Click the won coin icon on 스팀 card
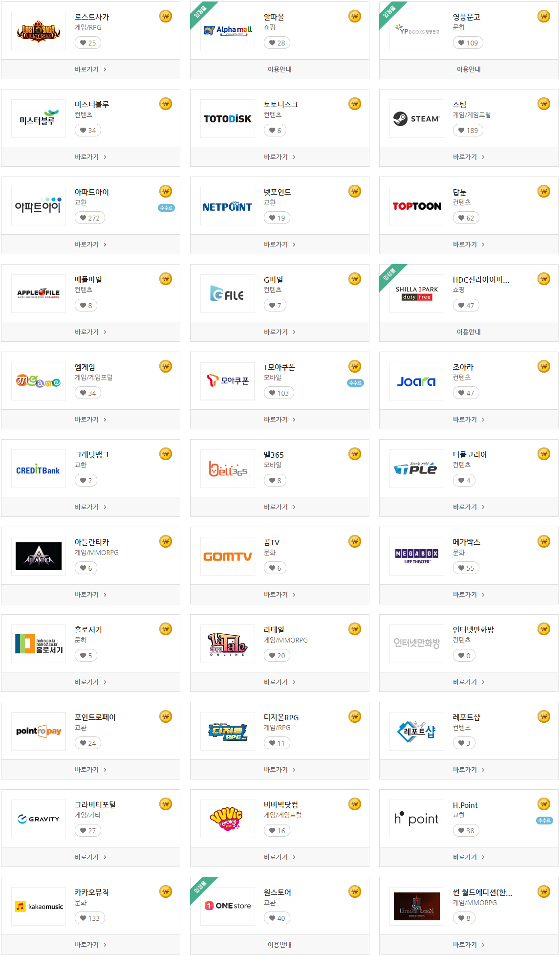This screenshot has height=956, width=560. [544, 104]
